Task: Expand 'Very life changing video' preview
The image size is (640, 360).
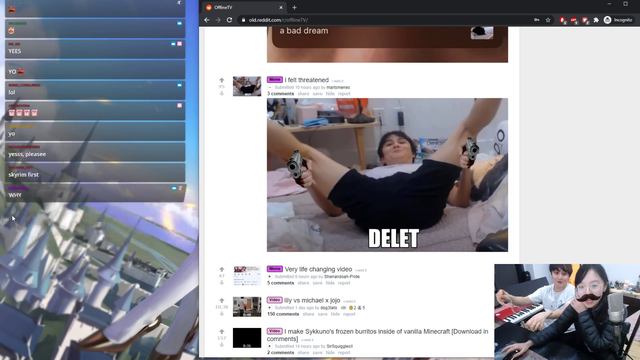Action: tap(269, 277)
